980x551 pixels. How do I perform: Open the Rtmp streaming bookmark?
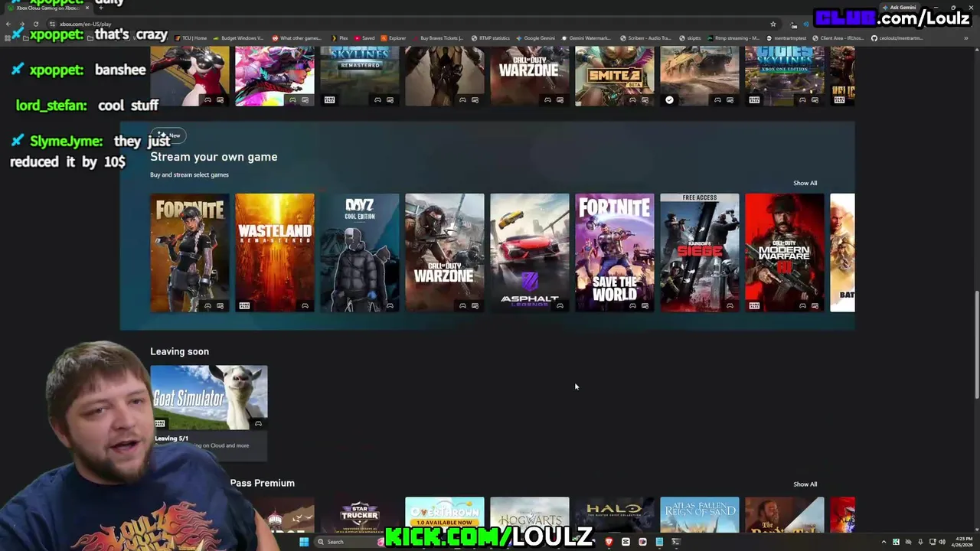click(x=734, y=38)
